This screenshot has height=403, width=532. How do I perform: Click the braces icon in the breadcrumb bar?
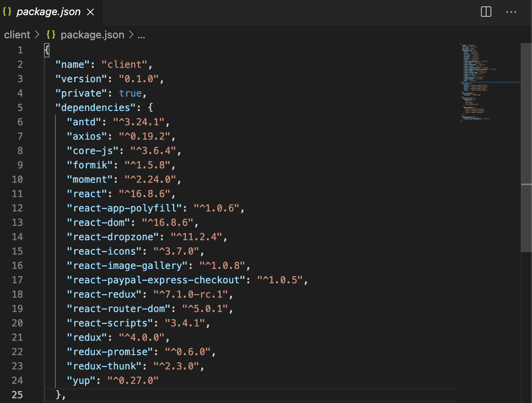51,35
